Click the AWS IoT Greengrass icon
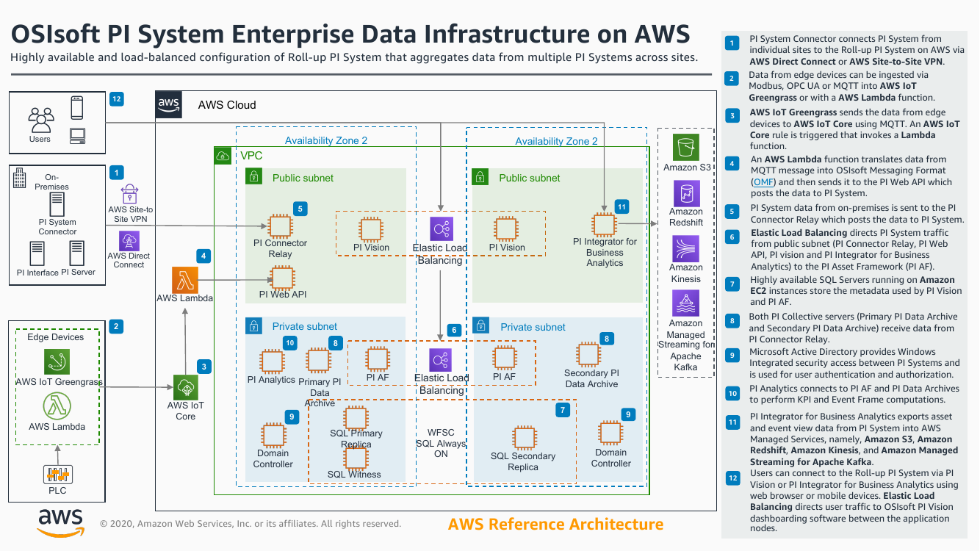 tap(57, 362)
